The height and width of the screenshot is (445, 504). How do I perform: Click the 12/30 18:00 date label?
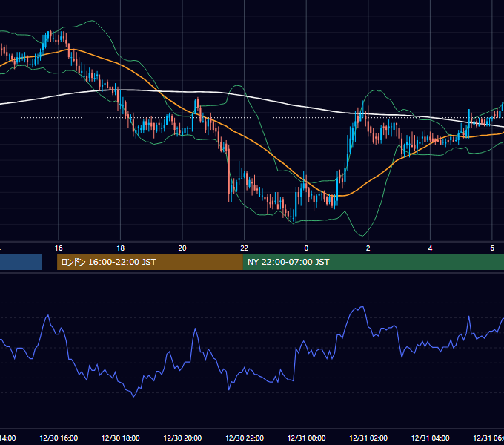click(121, 438)
